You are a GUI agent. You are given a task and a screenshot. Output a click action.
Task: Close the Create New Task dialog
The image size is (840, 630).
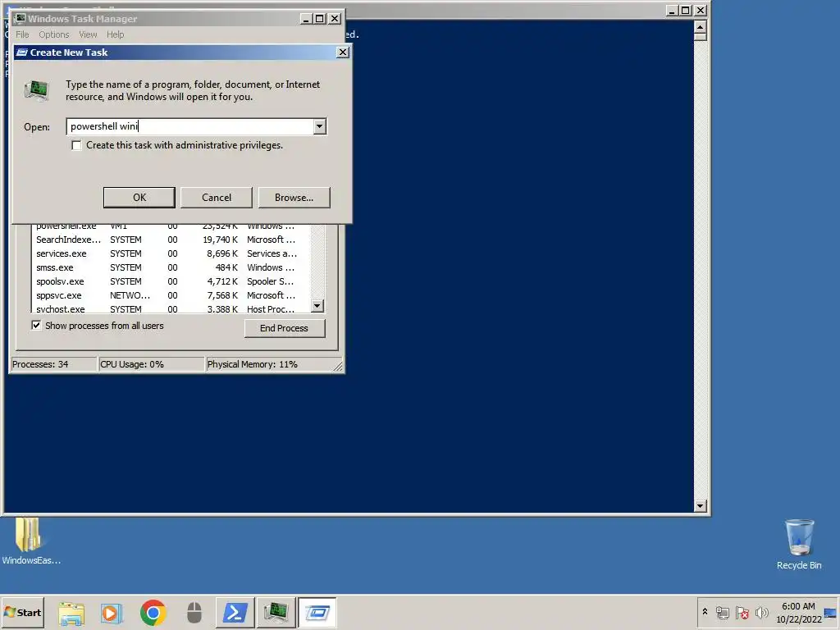tap(342, 52)
